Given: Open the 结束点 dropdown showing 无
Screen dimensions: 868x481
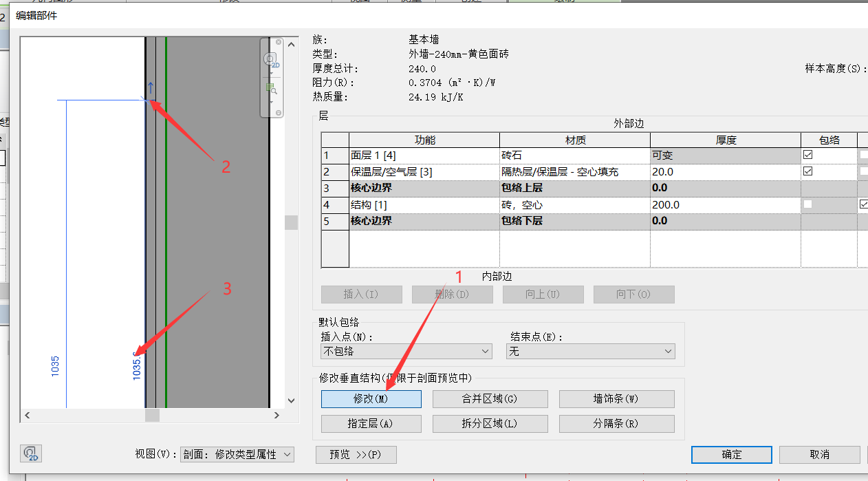Looking at the screenshot, I should 590,352.
